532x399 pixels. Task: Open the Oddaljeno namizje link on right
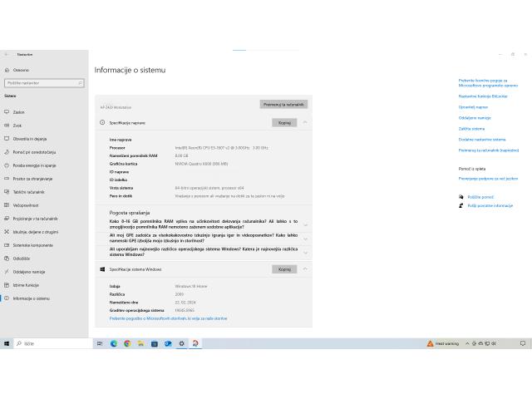(475, 118)
